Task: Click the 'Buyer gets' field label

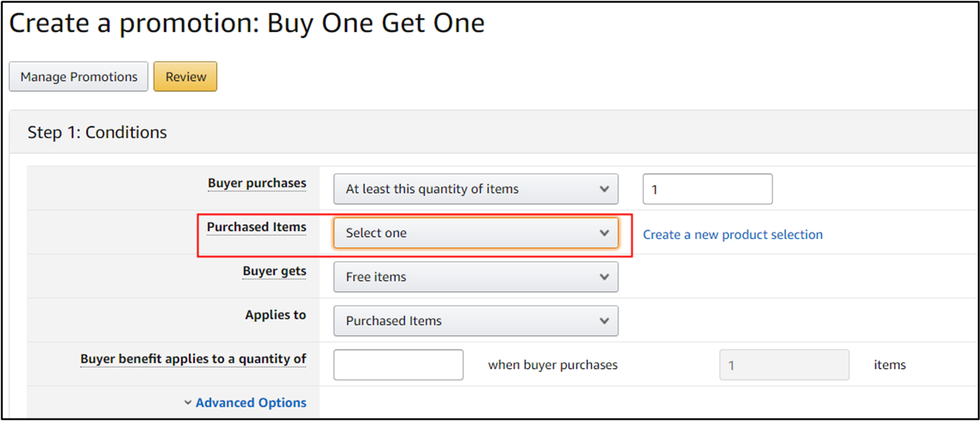Action: pos(274,271)
